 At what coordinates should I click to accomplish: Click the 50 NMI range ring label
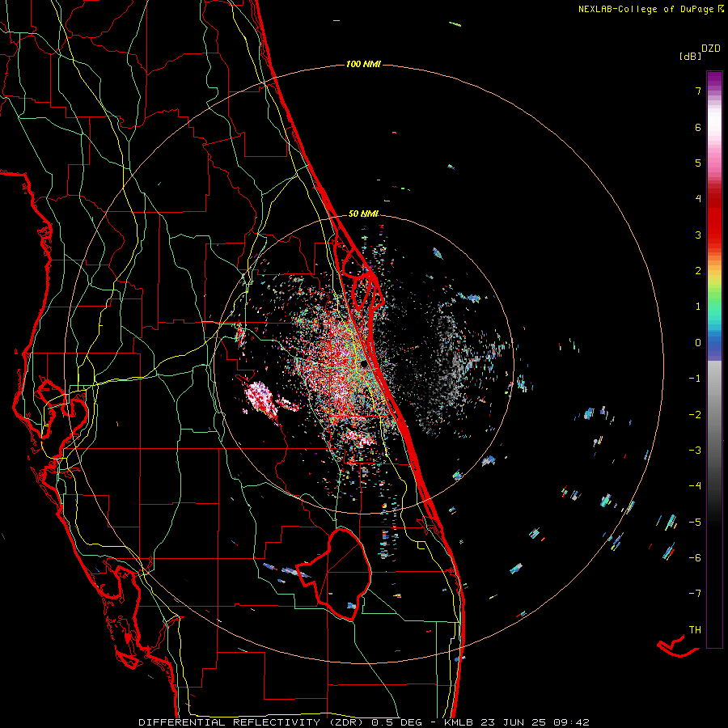(363, 214)
